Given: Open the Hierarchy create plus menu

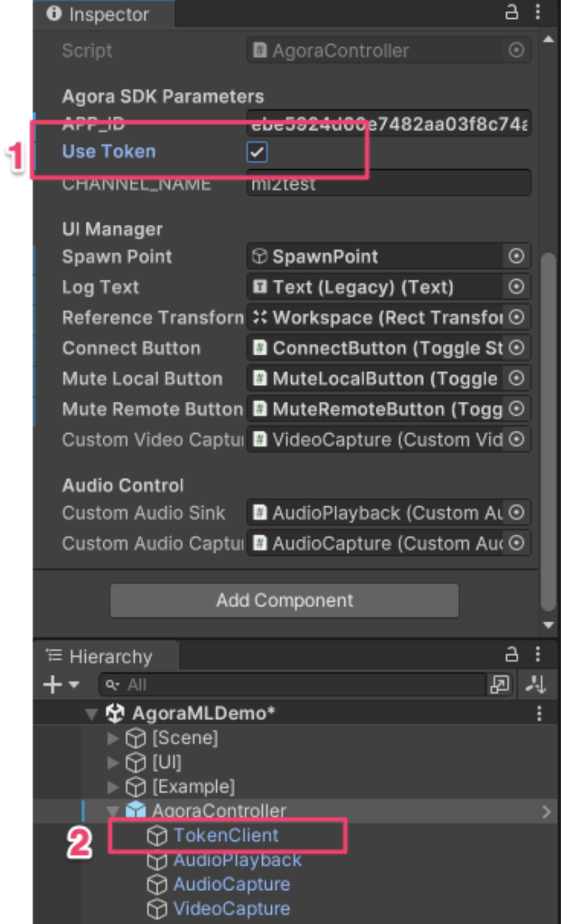Looking at the screenshot, I should (x=61, y=684).
